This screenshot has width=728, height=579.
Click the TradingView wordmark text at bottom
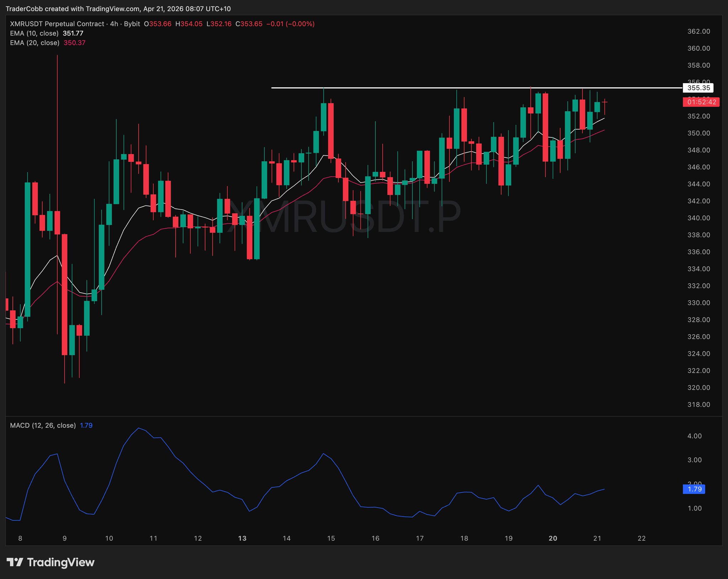pyautogui.click(x=60, y=562)
